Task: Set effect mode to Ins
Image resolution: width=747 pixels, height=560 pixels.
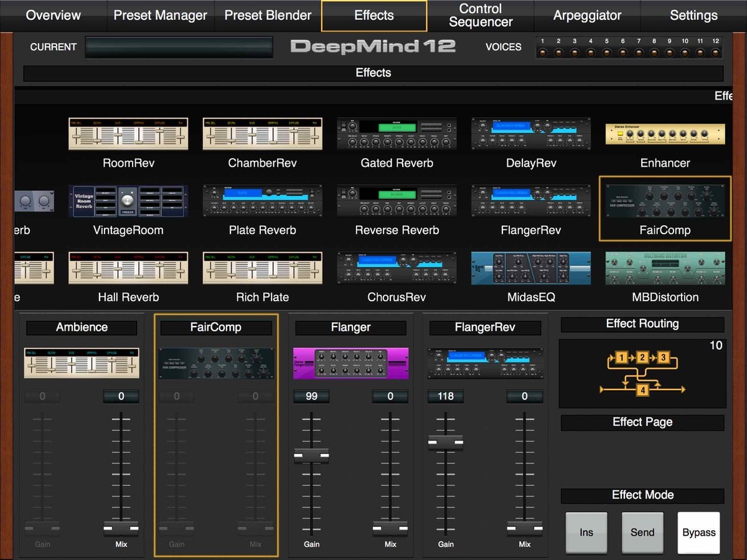Action: (x=586, y=533)
